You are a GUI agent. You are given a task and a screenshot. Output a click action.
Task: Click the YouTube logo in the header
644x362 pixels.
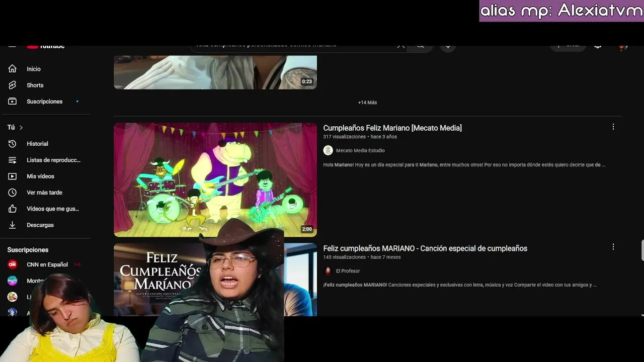point(46,46)
